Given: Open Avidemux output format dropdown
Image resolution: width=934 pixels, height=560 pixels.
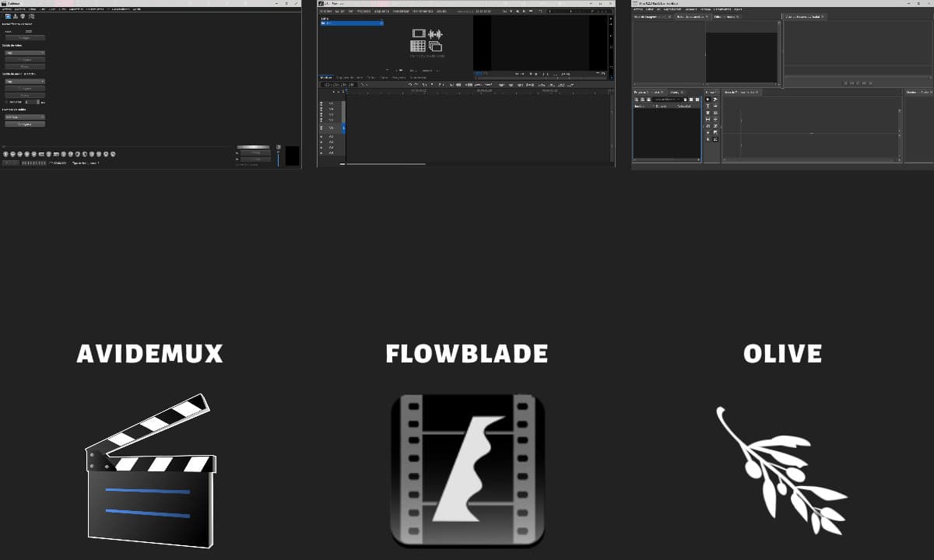Looking at the screenshot, I should pos(25,117).
